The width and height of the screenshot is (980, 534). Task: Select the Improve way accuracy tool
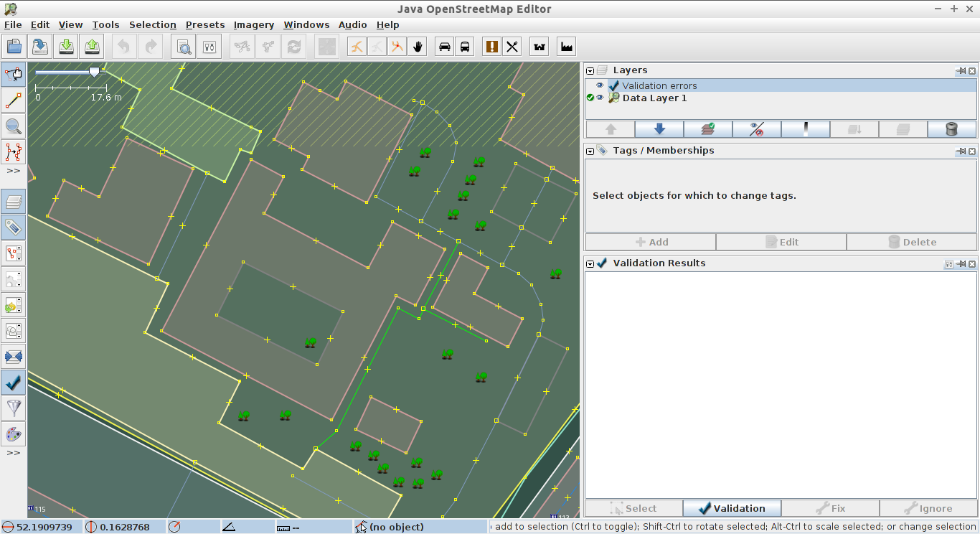coord(14,152)
